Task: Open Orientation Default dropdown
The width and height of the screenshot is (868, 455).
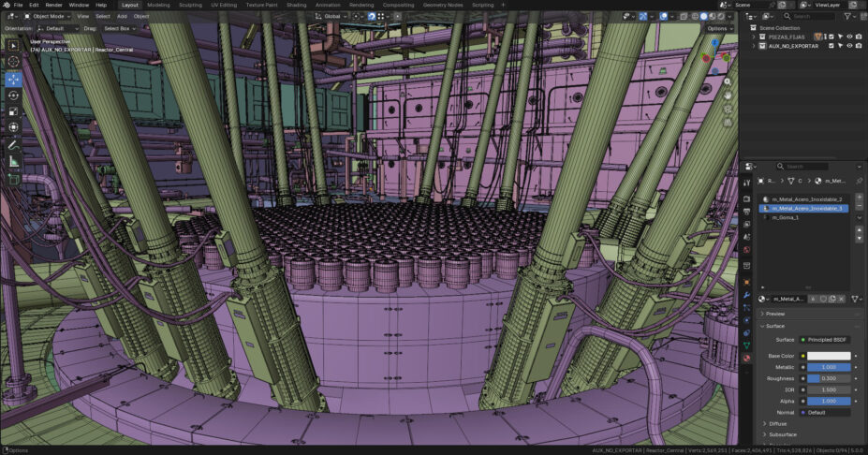Action: coord(58,28)
